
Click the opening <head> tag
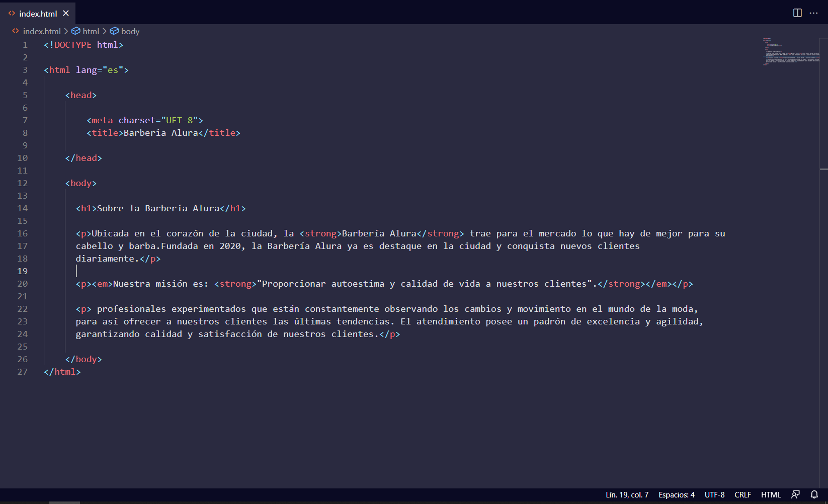pyautogui.click(x=81, y=95)
